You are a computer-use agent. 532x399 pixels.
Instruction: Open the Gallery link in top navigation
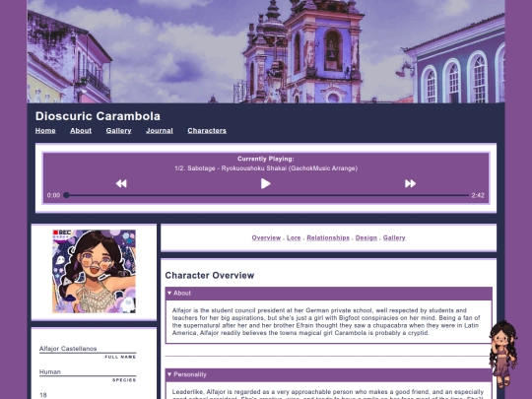point(119,131)
